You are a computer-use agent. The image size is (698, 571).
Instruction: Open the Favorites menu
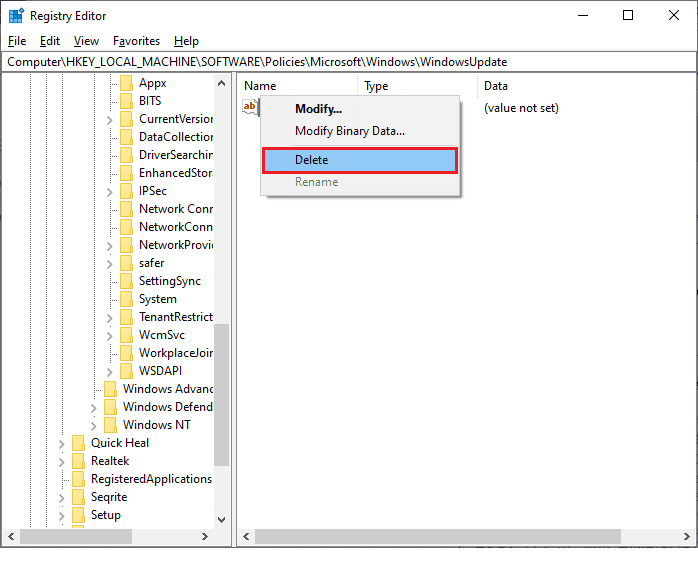tap(136, 41)
